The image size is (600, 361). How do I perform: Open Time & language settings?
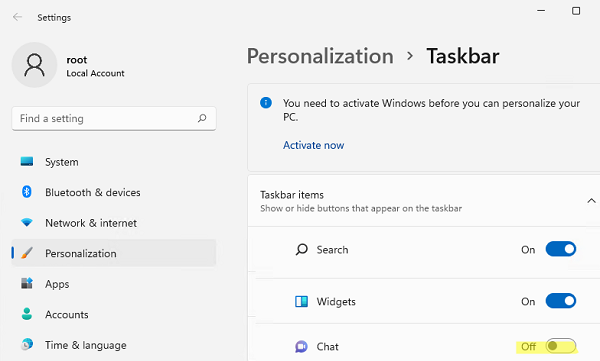pos(114,345)
